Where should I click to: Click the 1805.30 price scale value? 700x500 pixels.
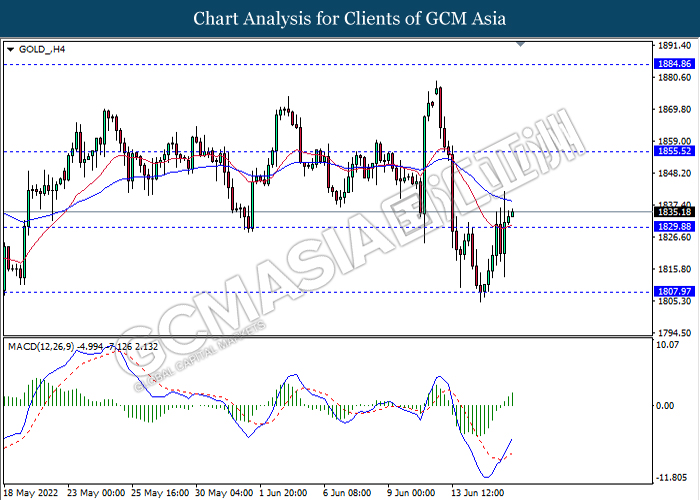click(x=675, y=301)
